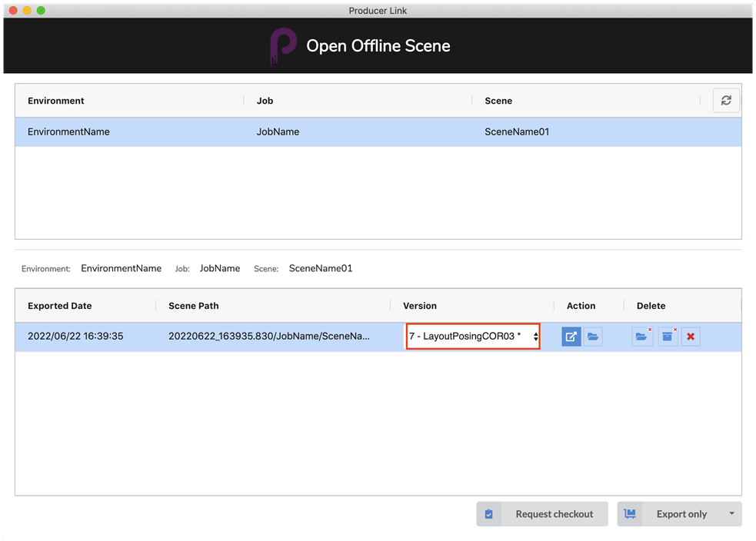Click the delete-folder icon in the Delete column
This screenshot has width=756, height=541.
click(642, 337)
